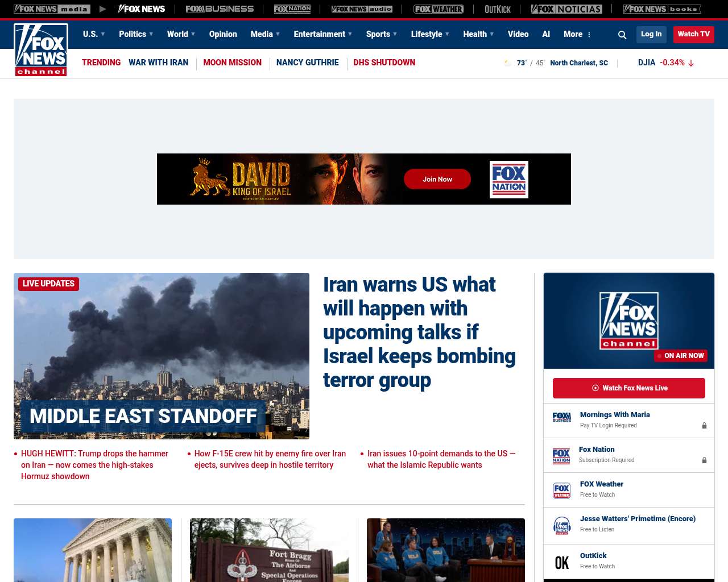Open Middle East Standoff smoke photo
This screenshot has width=728, height=582.
[162, 356]
